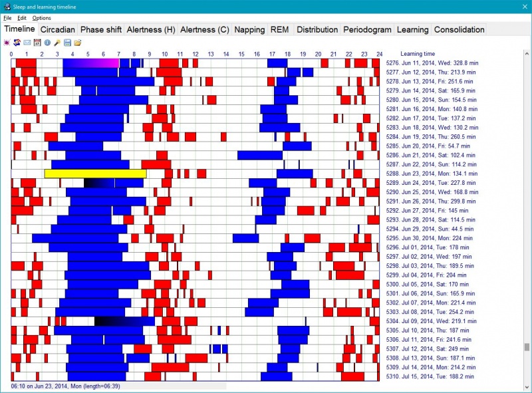Save the timeline with the floppy disk icon
Viewport: 532px width, 393px height.
pos(67,42)
